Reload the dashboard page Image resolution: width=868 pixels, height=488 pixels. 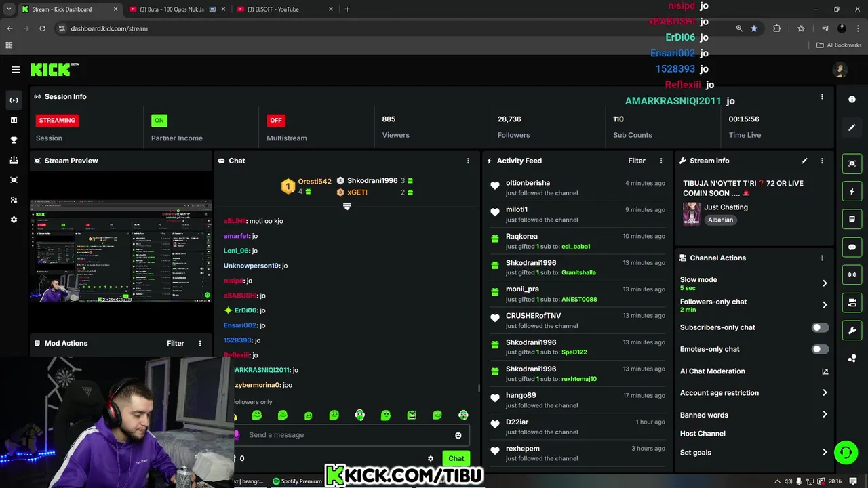click(x=42, y=28)
